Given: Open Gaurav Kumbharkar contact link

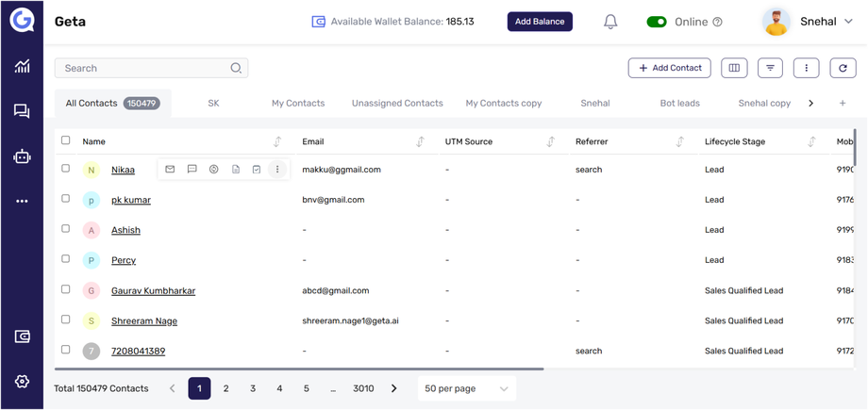Looking at the screenshot, I should click(153, 290).
